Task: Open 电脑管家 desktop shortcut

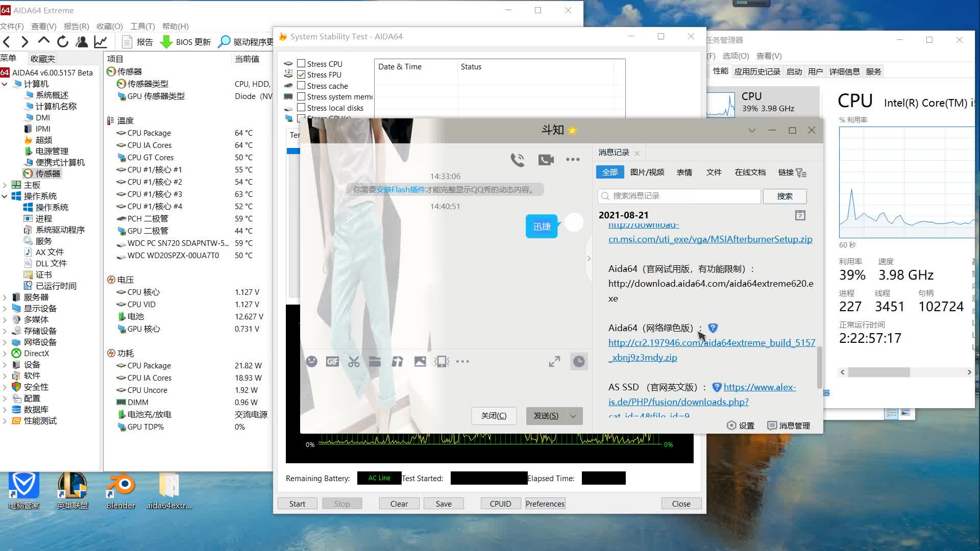Action: 24,490
